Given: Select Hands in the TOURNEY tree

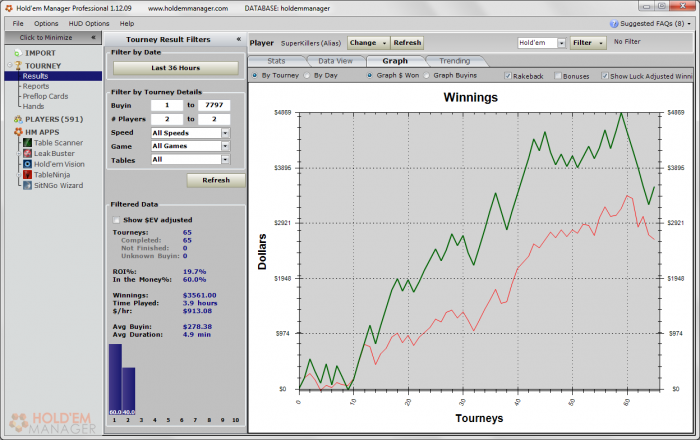Looking at the screenshot, I should pyautogui.click(x=33, y=106).
